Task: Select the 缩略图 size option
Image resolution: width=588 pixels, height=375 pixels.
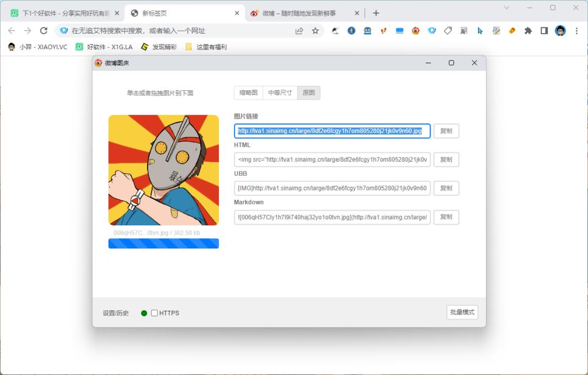Action: click(x=248, y=93)
